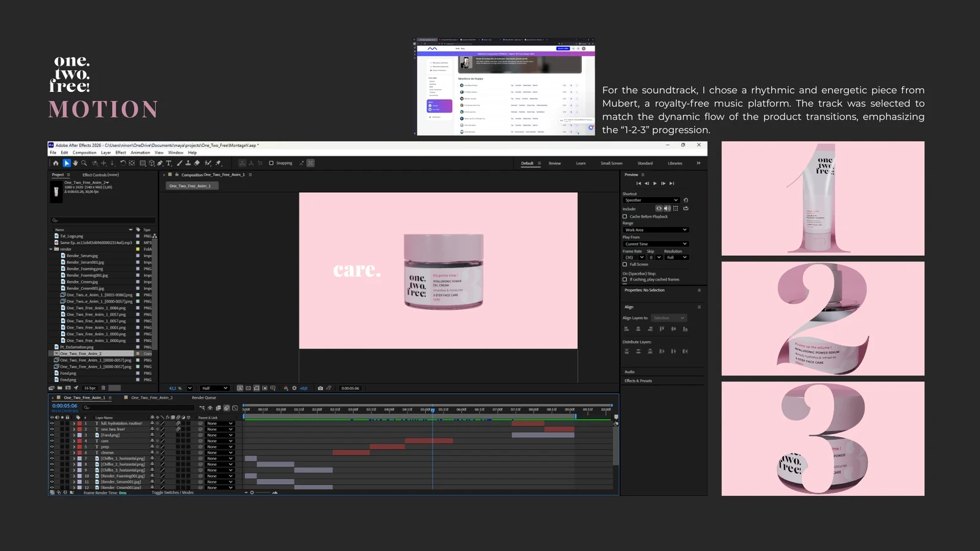Open the Align panel menu
980x551 pixels.
click(x=699, y=307)
